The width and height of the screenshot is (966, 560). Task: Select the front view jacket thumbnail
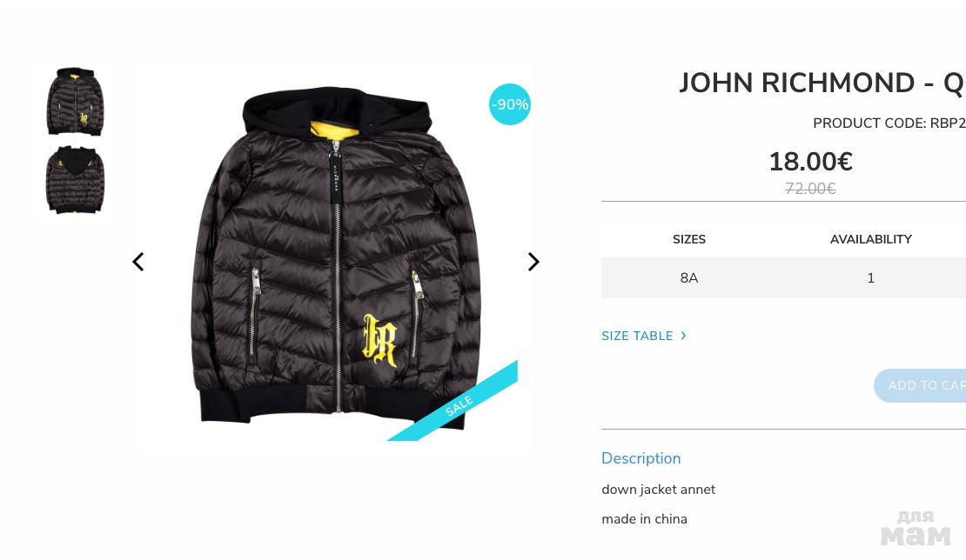pos(75,102)
